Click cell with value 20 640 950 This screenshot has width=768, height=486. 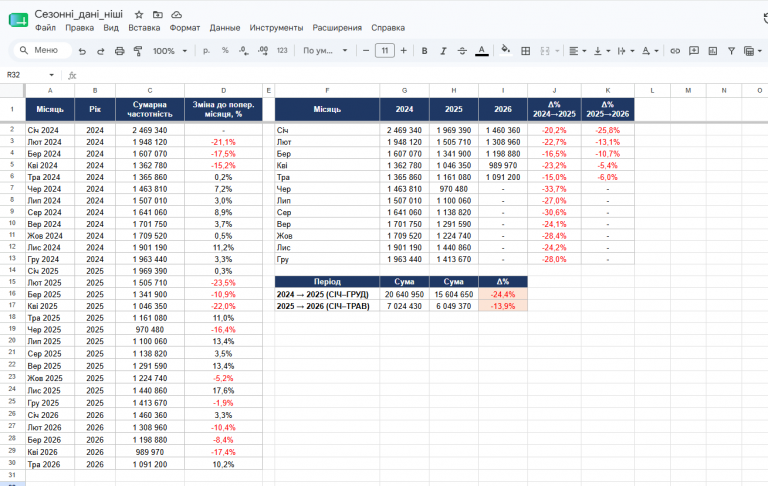coord(405,294)
